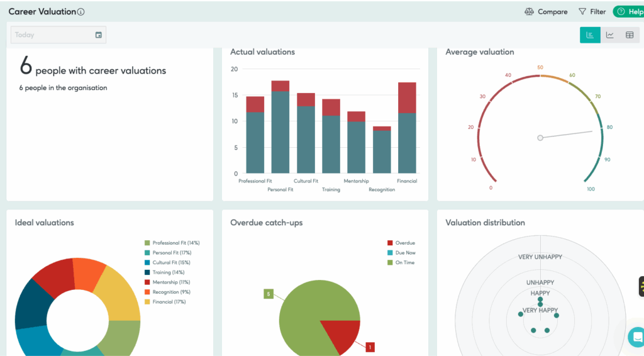This screenshot has height=356, width=644.
Task: Click the green Help button
Action: (628, 12)
